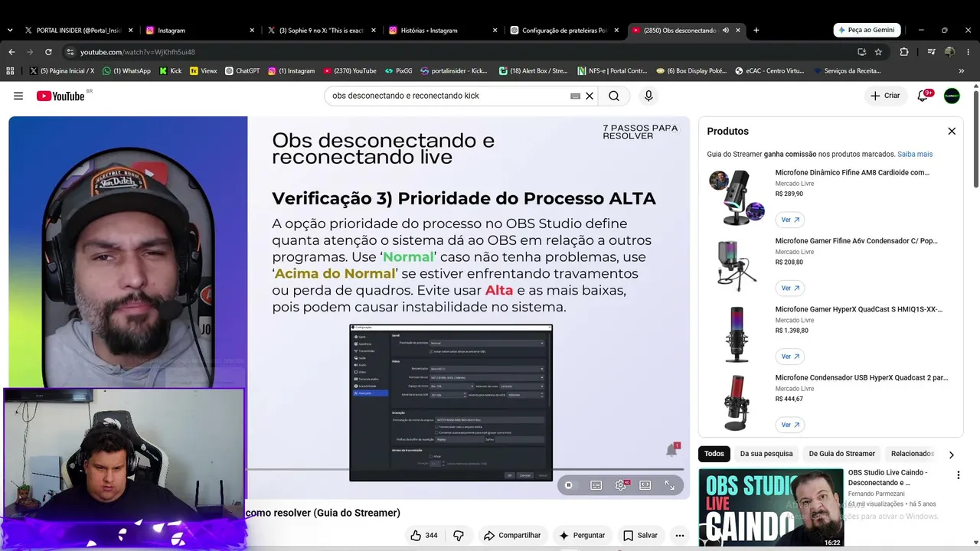Reload the current page
The width and height of the screenshot is (980, 551).
pos(48,52)
